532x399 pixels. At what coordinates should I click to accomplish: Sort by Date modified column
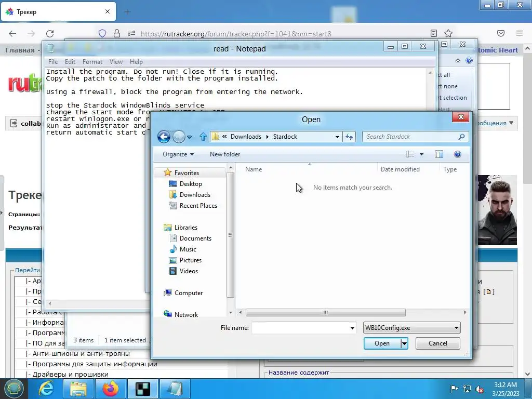tap(400, 169)
